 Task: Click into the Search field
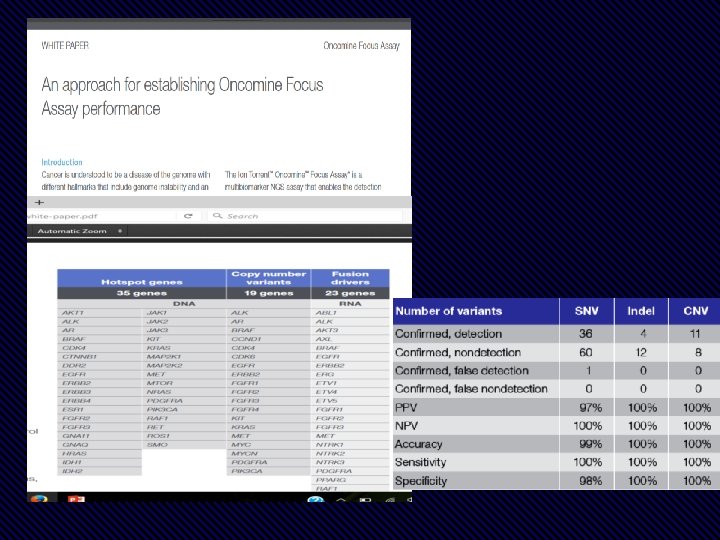coord(305,216)
